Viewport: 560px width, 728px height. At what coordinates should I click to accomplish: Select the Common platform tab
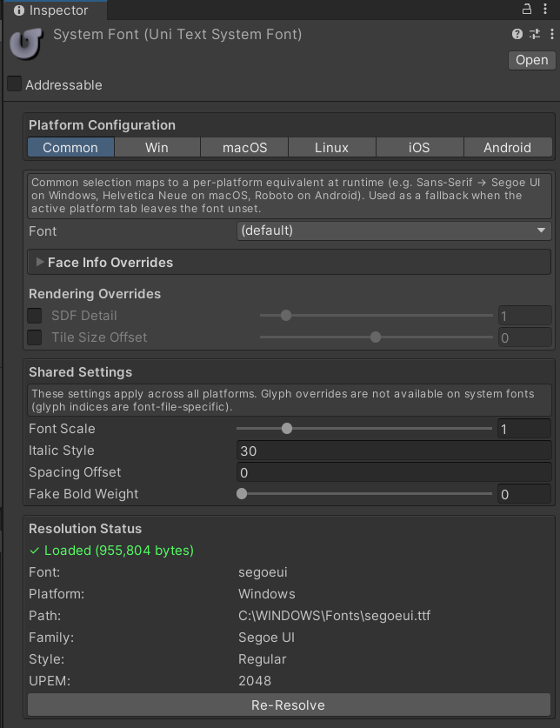[x=70, y=147]
